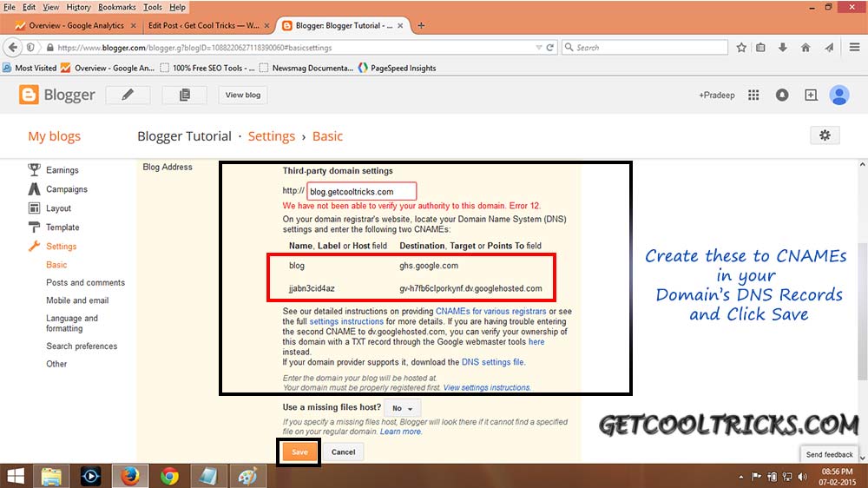Open the File menu
868x488 pixels.
point(10,7)
